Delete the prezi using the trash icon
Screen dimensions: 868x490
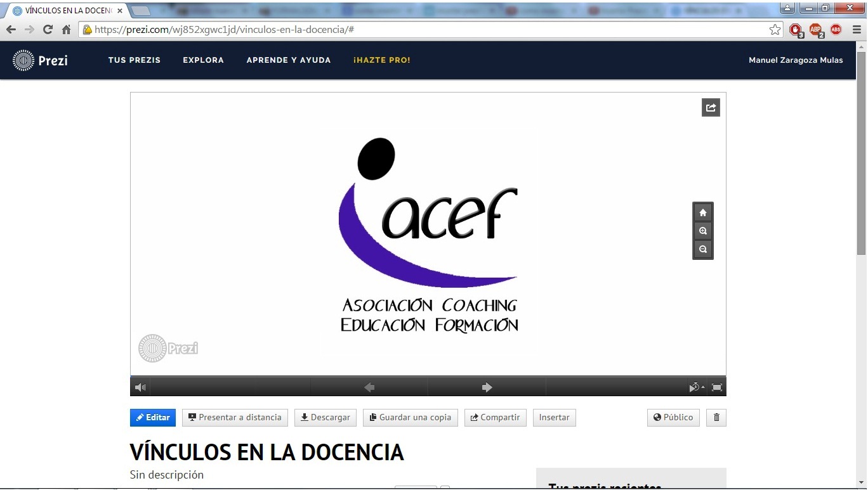click(716, 418)
